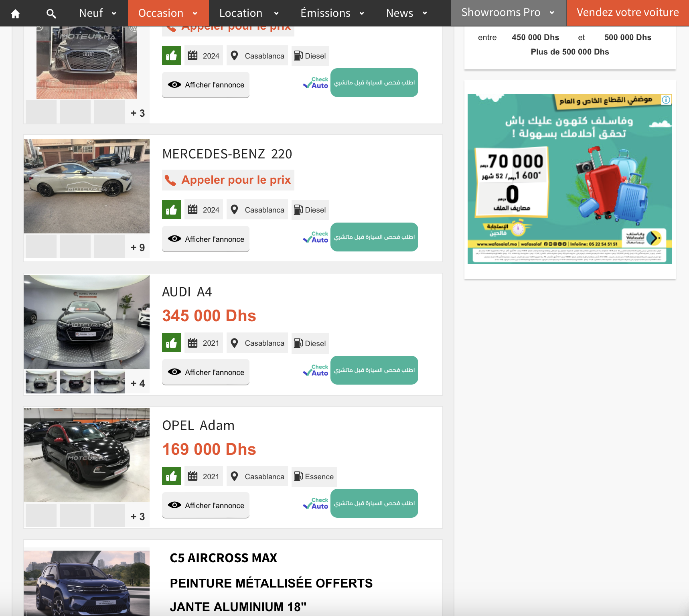Image resolution: width=689 pixels, height=616 pixels.
Task: Click eye icon in Opel Adam Afficher l'annonce
Action: point(174,505)
